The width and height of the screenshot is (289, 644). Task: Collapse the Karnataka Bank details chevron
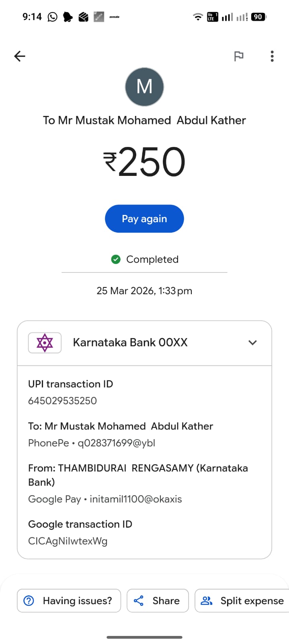coord(252,343)
